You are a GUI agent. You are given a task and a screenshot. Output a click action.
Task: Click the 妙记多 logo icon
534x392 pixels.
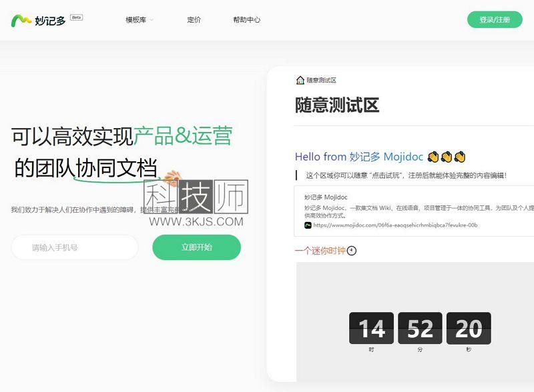(21, 21)
